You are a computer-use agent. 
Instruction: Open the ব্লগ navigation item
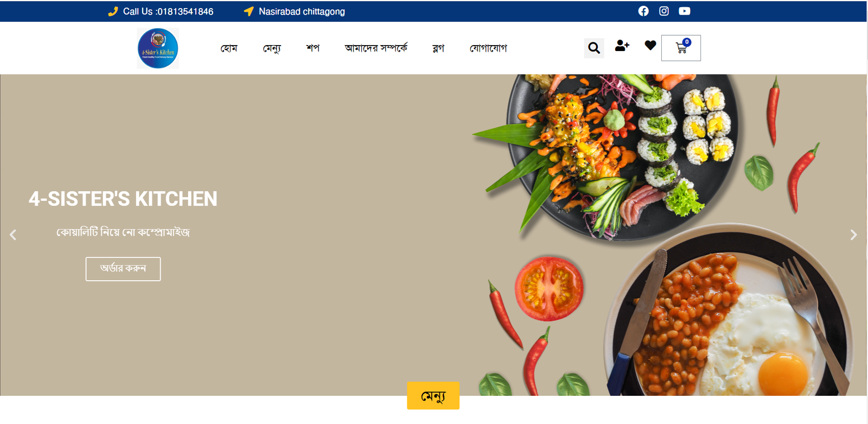438,48
